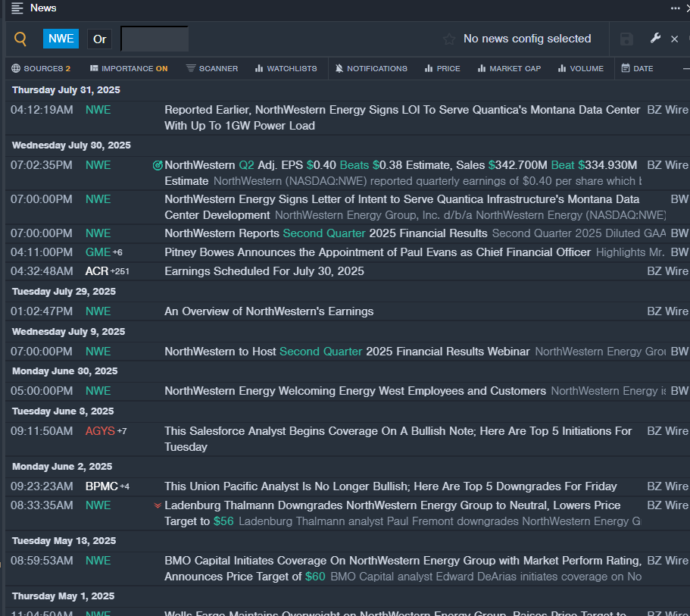
Task: Open the Quantica 1GW Power Load headline
Action: pyautogui.click(x=401, y=117)
